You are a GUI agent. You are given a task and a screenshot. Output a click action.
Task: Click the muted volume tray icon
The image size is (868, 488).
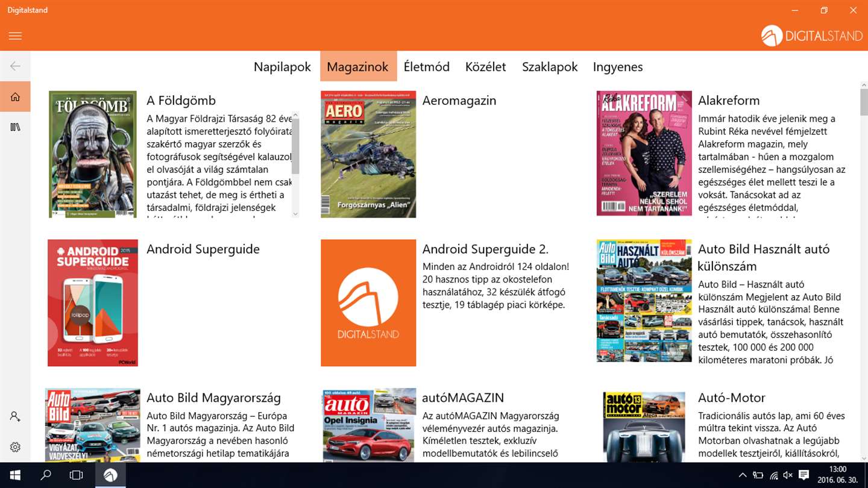coord(788,475)
